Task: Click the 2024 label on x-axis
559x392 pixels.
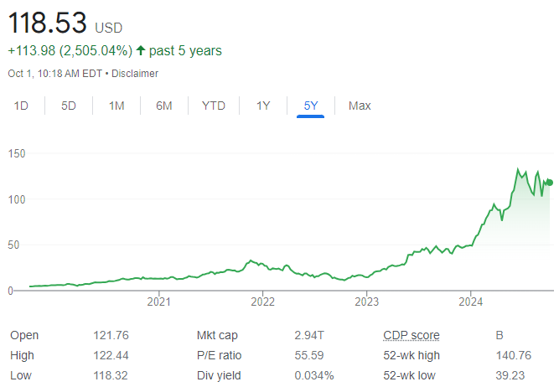Action: (471, 302)
